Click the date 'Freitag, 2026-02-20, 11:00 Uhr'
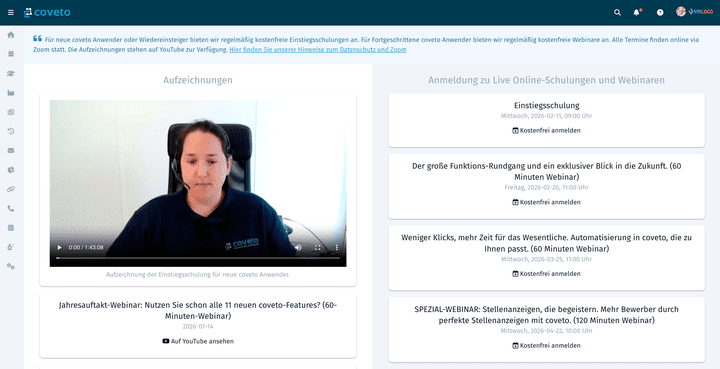 (546, 188)
